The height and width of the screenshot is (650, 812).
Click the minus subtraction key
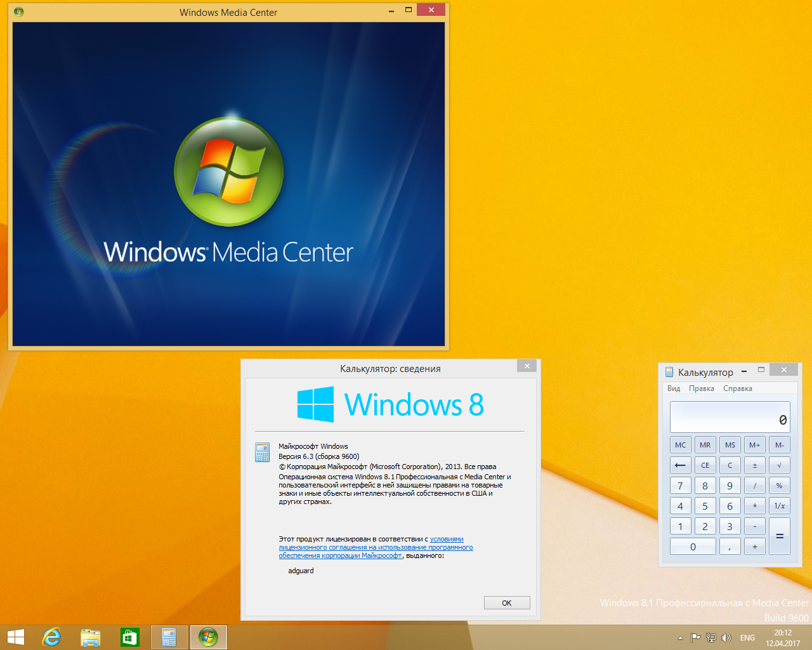click(755, 526)
